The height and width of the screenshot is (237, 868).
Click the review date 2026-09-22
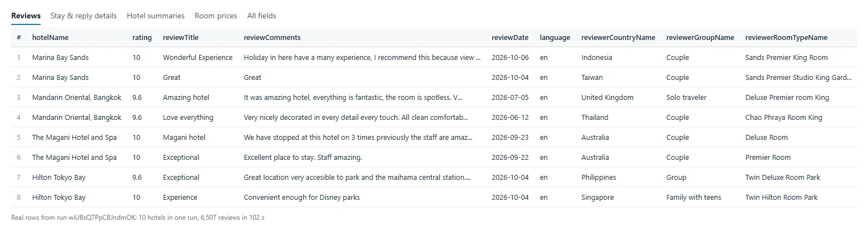(x=510, y=158)
